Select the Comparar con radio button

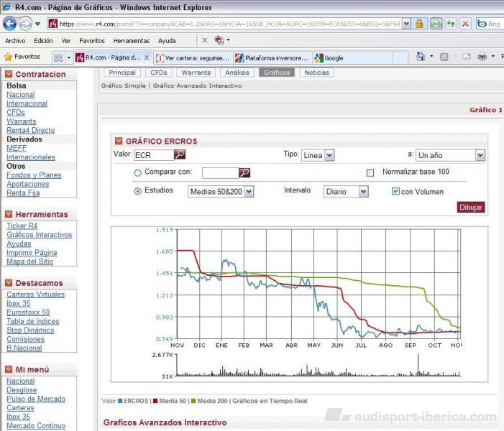click(137, 173)
